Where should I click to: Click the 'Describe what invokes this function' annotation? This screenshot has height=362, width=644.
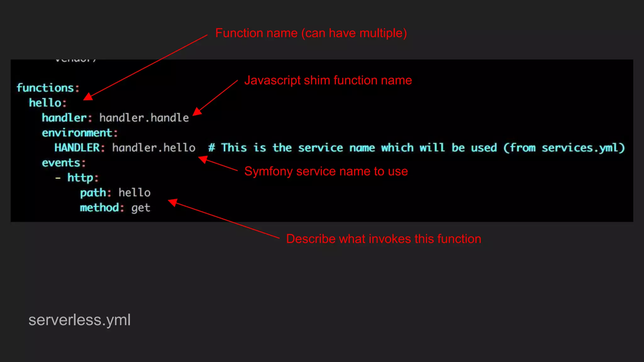click(x=383, y=239)
